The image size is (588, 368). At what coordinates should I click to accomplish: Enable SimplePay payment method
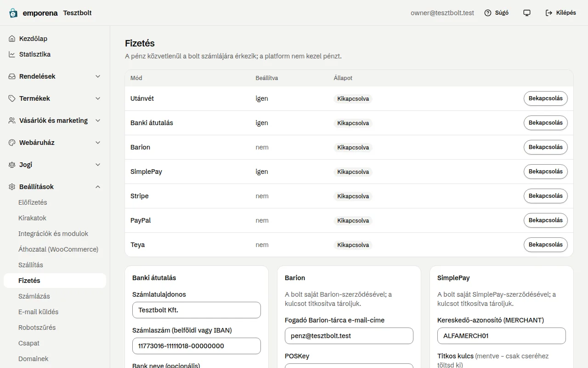tap(546, 172)
